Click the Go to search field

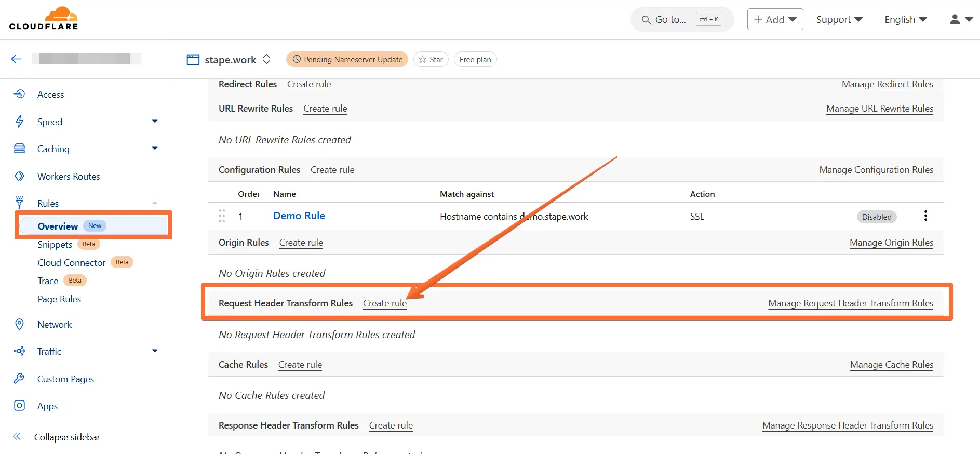682,19
